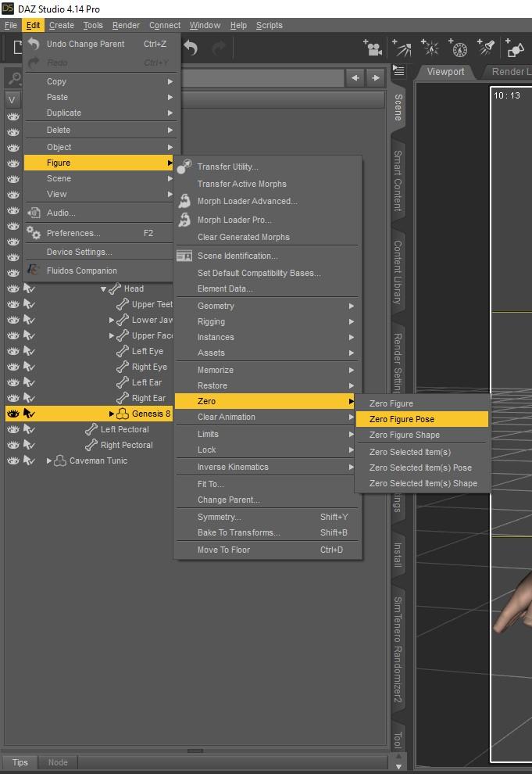Click the Scene pane options menu icon

coord(398,70)
